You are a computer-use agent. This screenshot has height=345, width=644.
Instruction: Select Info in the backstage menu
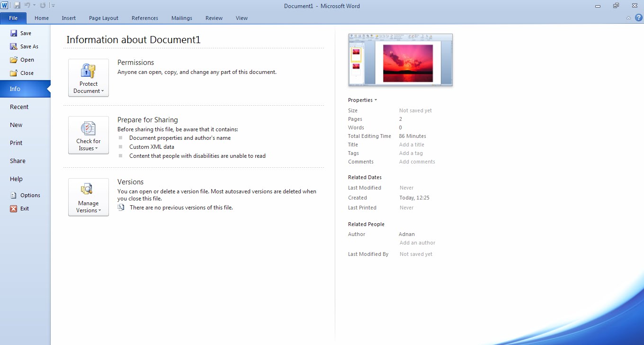[25, 89]
